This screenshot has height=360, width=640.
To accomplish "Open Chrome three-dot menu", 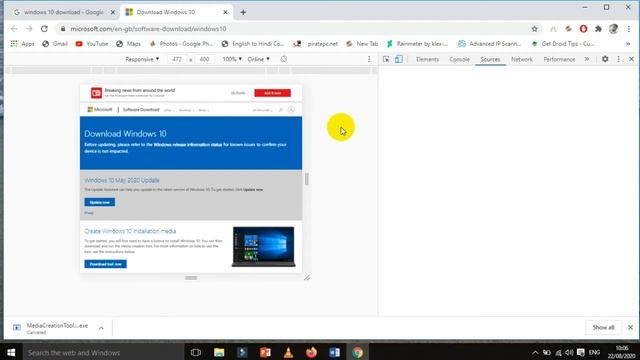I will point(629,29).
